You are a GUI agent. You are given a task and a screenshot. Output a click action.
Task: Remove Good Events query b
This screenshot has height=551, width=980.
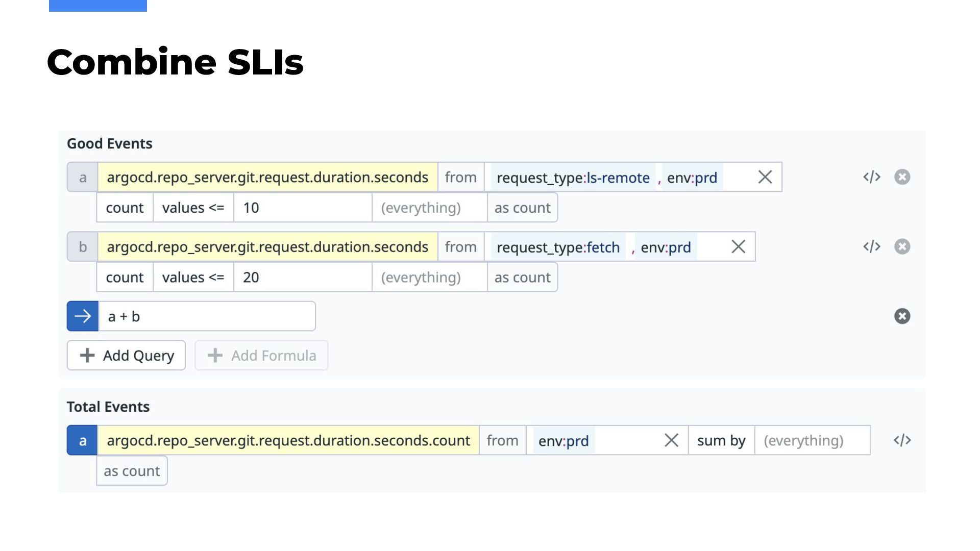point(902,247)
